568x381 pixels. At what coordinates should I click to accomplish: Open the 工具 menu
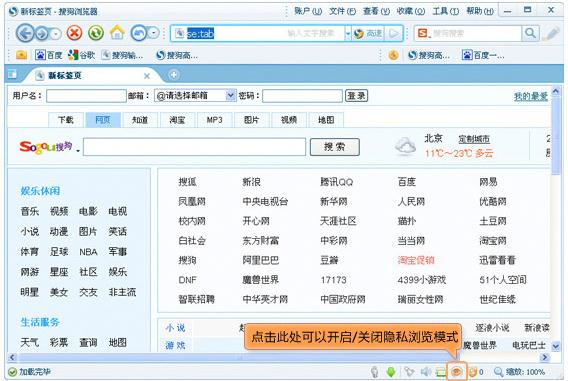pyautogui.click(x=445, y=11)
